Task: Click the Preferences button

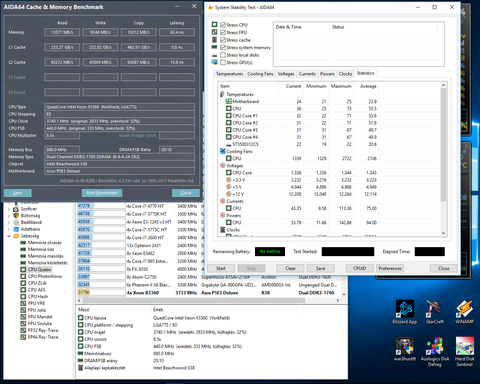Action: point(390,268)
